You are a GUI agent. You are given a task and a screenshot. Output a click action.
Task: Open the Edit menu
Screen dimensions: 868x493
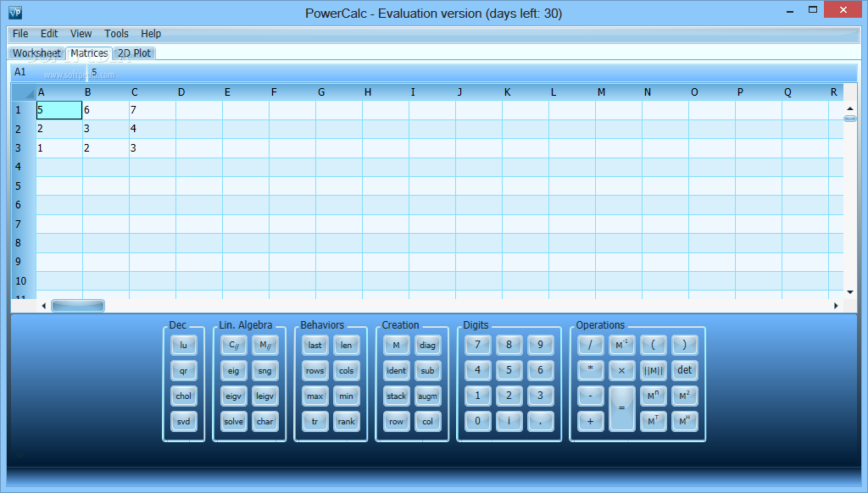coord(49,34)
